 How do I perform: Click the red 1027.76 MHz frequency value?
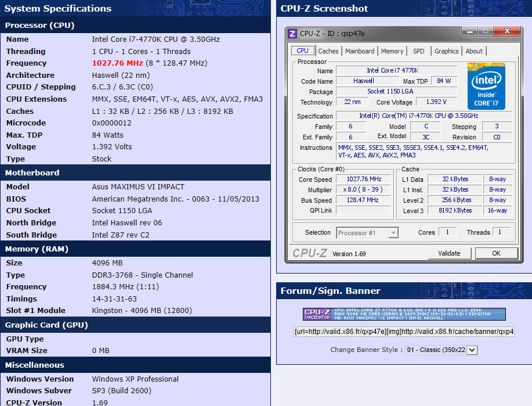coord(117,63)
